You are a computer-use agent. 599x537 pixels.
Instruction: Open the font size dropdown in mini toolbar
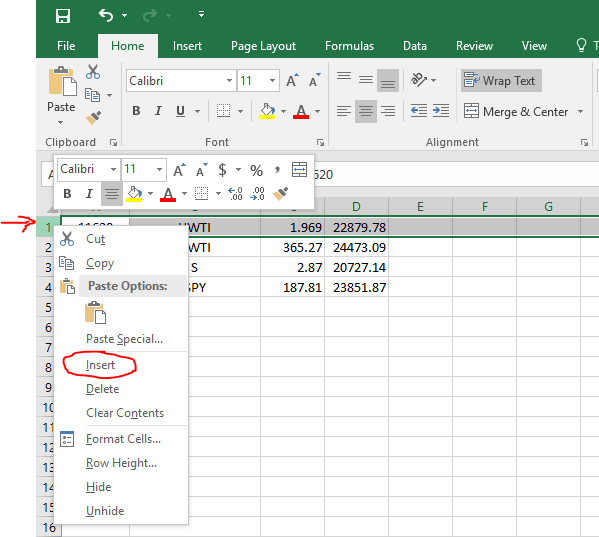159,169
